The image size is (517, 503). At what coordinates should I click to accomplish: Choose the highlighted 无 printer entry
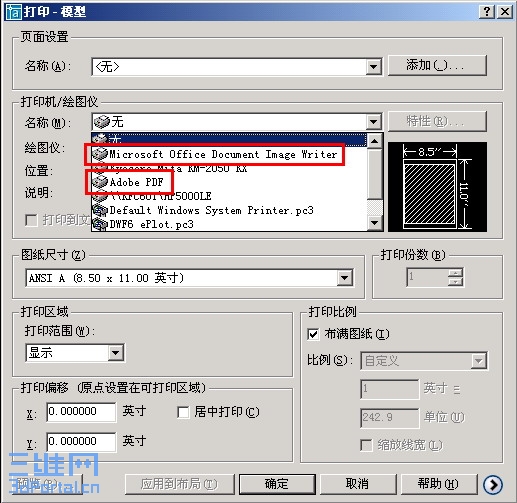[x=229, y=139]
